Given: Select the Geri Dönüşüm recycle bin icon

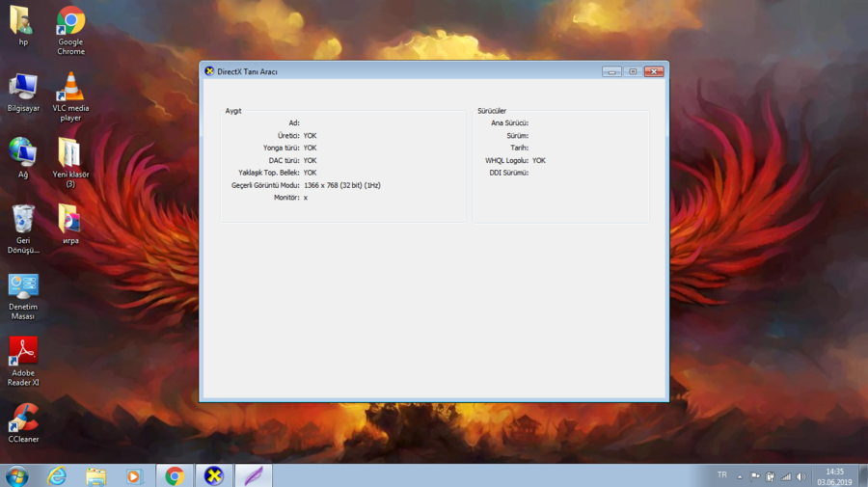Looking at the screenshot, I should click(23, 230).
